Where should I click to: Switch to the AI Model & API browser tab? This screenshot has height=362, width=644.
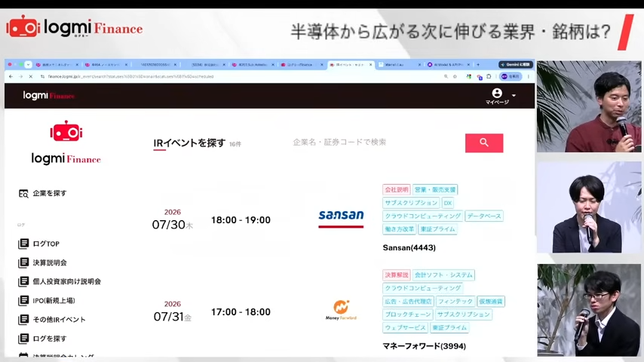tap(448, 65)
